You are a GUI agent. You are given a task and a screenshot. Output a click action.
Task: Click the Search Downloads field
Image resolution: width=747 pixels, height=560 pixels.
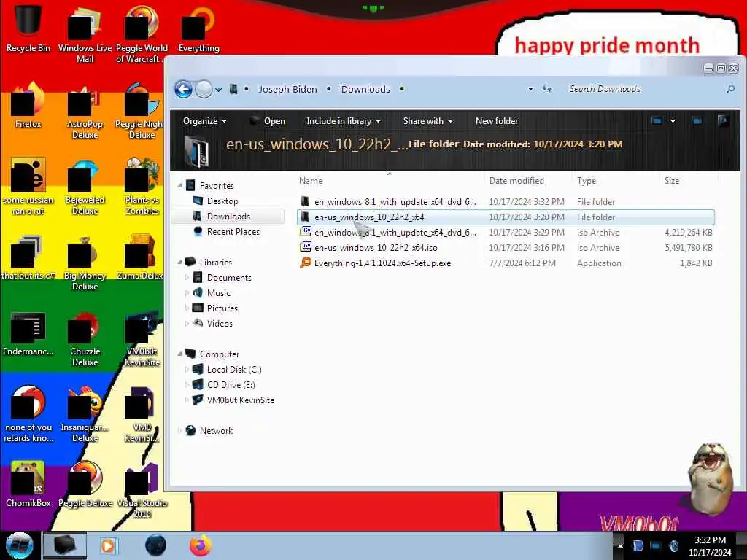(645, 89)
